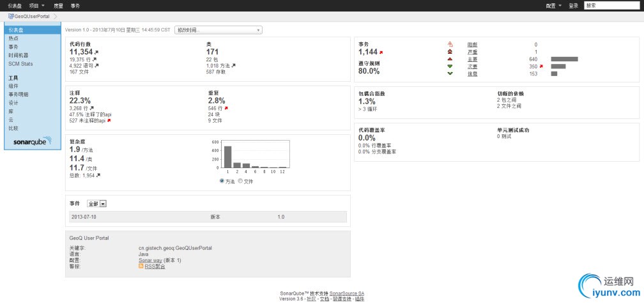
Task: Select 组件 under 工具 in sidebar
Action: (x=13, y=86)
